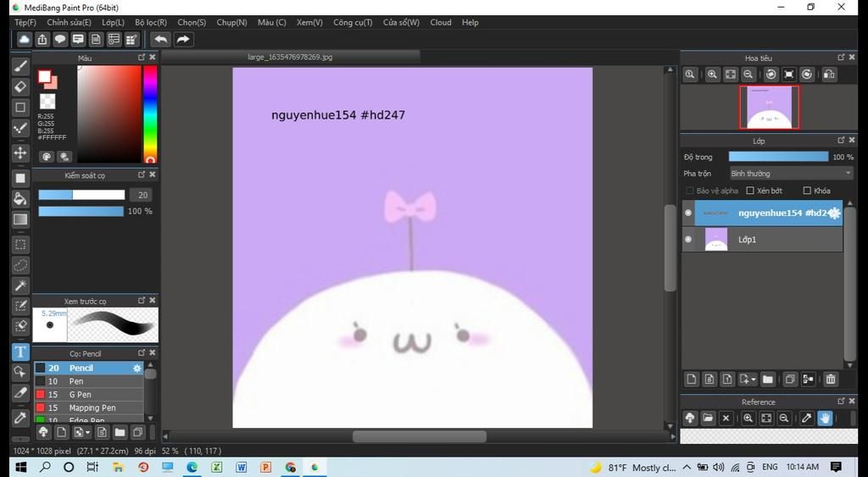The image size is (868, 477).
Task: Zoom in the Navigator view
Action: pos(712,75)
